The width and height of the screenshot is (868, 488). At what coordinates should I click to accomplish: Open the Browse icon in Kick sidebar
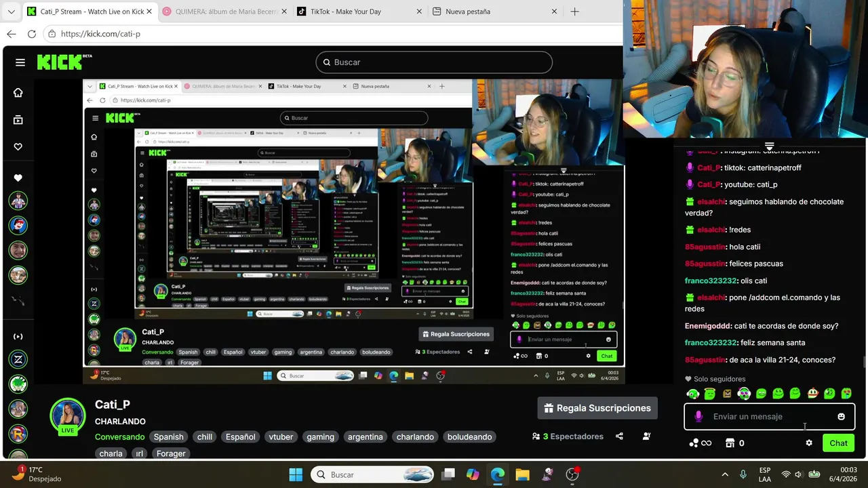[18, 120]
